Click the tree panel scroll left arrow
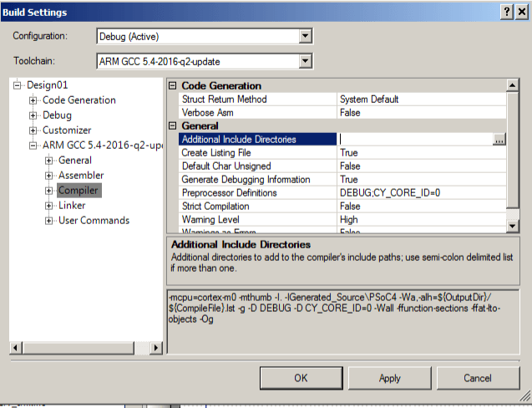Image resolution: width=532 pixels, height=408 pixels. click(16, 348)
